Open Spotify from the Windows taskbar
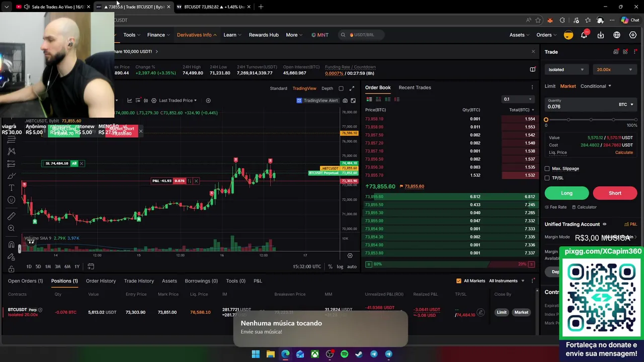 pyautogui.click(x=344, y=354)
